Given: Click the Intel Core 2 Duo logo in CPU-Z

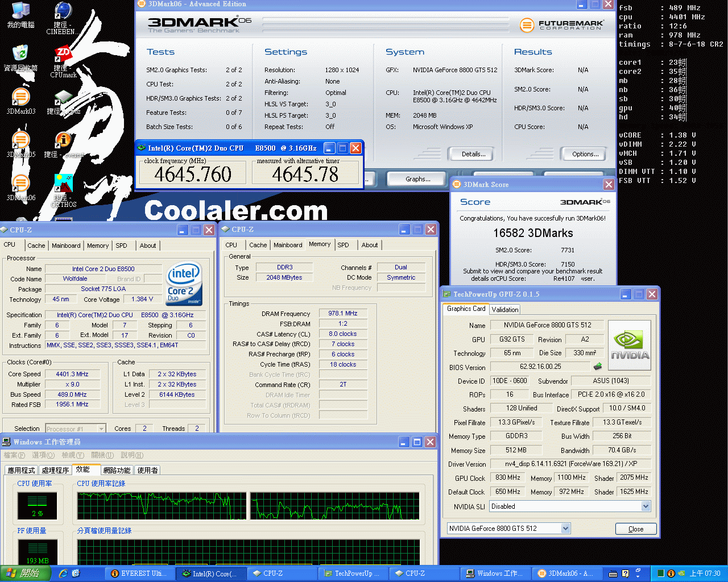Looking at the screenshot, I should click(x=184, y=284).
